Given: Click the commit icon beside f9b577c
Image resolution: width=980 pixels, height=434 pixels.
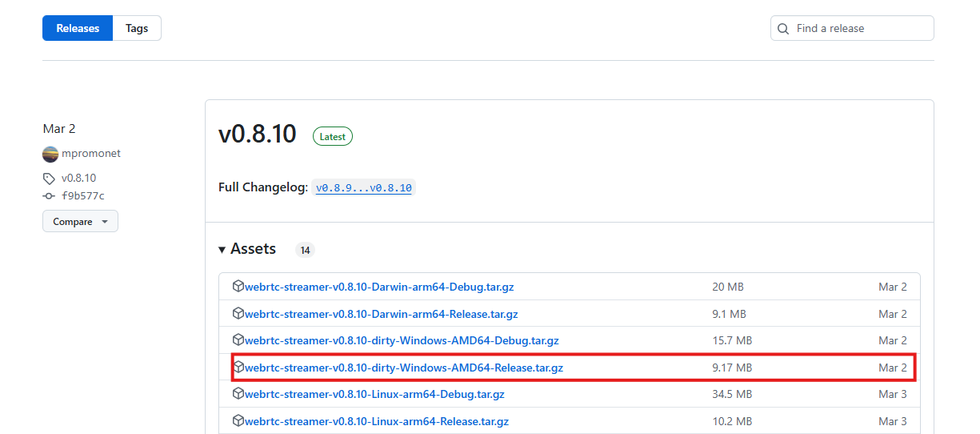Looking at the screenshot, I should pos(50,196).
